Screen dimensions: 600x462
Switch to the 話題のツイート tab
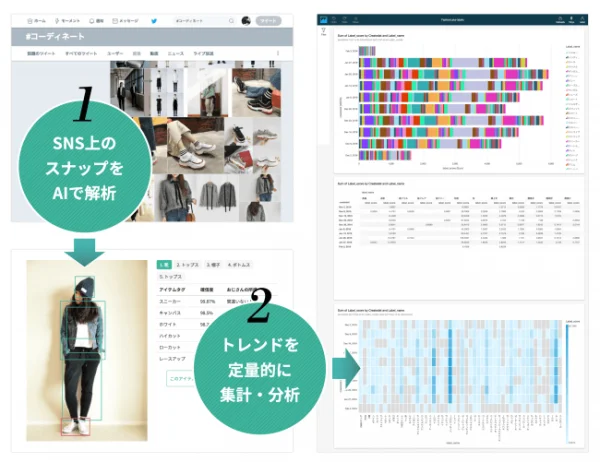41,54
